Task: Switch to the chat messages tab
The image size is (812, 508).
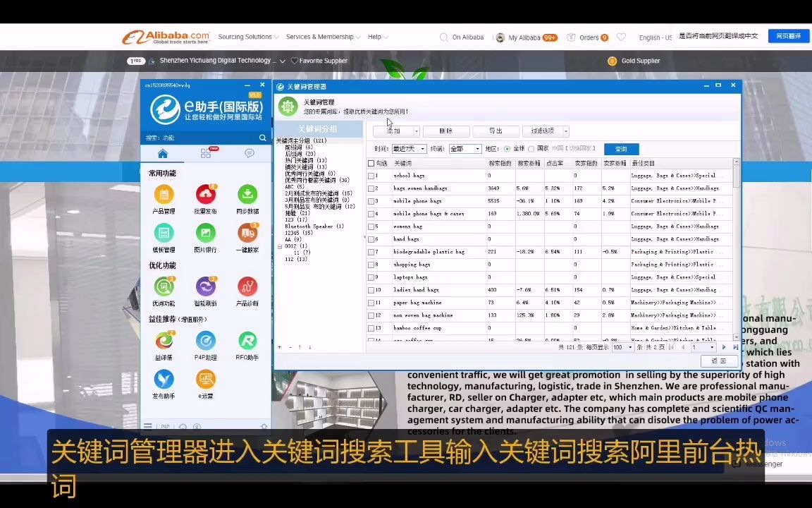Action: click(249, 153)
